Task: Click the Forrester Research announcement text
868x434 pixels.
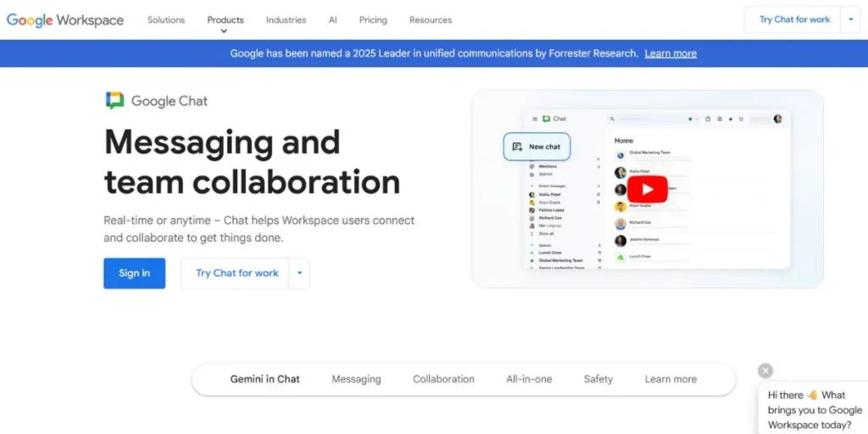Action: [x=434, y=53]
